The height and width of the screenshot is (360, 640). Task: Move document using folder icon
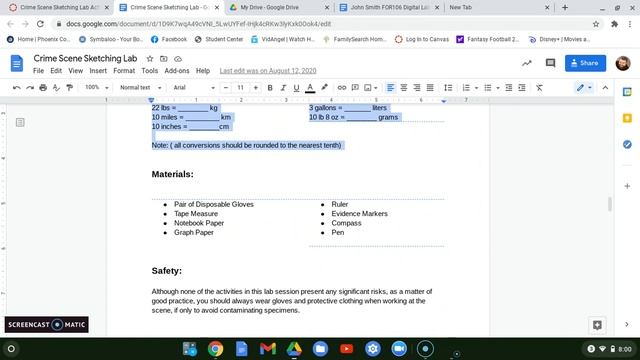[x=164, y=59]
